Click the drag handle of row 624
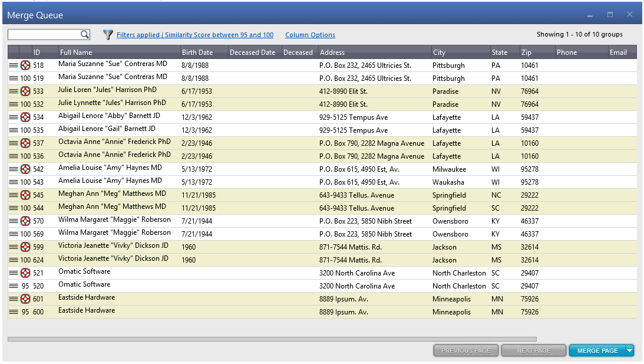The image size is (644, 364). pyautogui.click(x=14, y=260)
